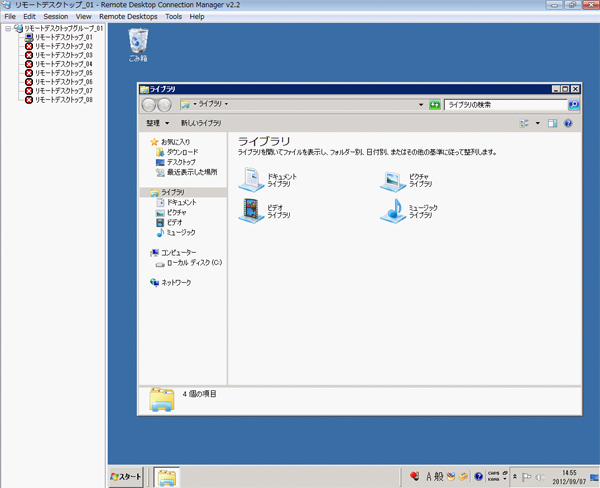This screenshot has height=488, width=600.
Task: Click the 新しいライブラリ button
Action: 201,123
